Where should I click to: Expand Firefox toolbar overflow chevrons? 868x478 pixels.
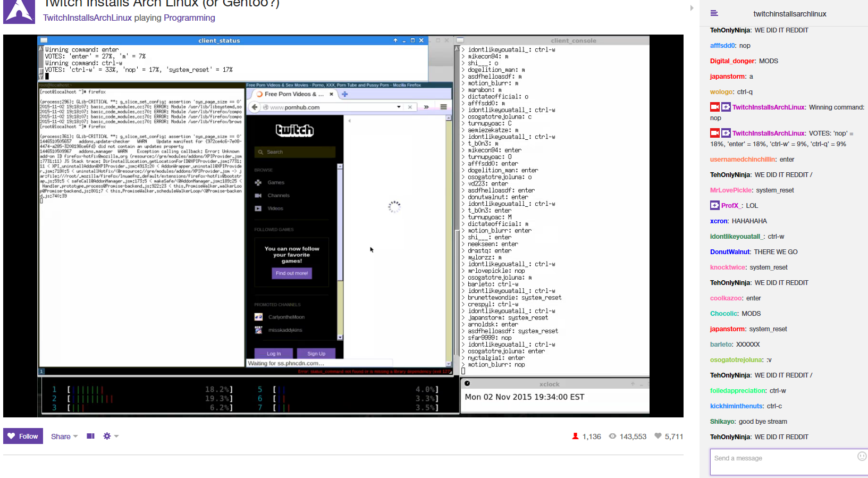(426, 107)
